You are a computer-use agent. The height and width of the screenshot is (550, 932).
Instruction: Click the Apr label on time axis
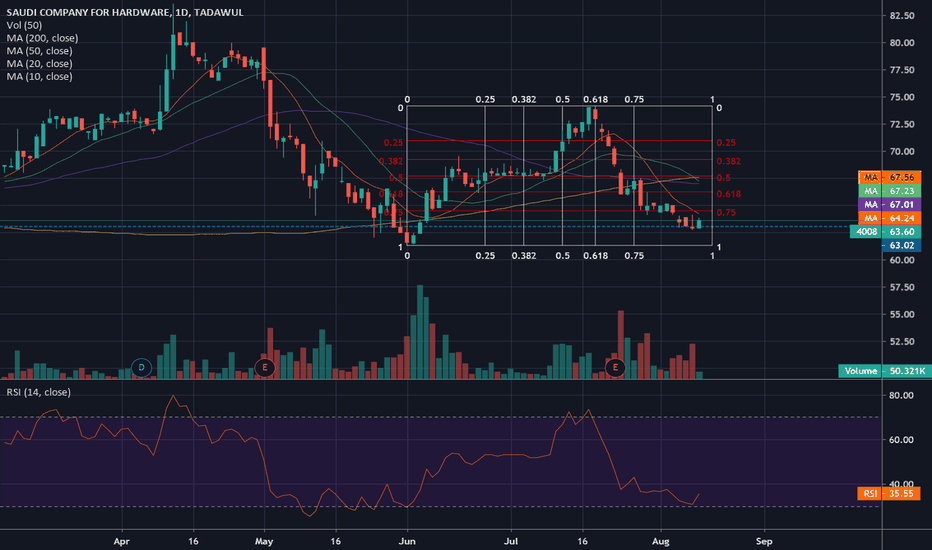(121, 541)
